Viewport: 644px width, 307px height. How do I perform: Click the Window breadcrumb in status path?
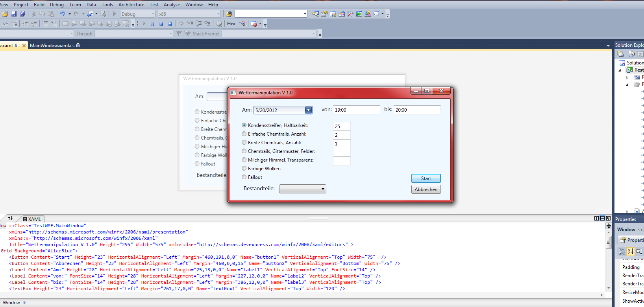coord(11,303)
